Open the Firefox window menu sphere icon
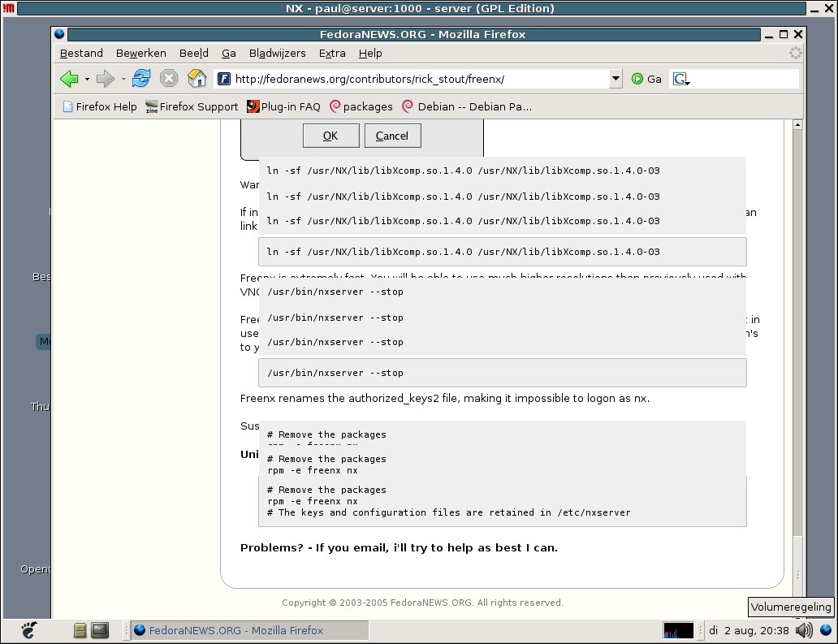Viewport: 838px width, 644px height. (x=59, y=33)
